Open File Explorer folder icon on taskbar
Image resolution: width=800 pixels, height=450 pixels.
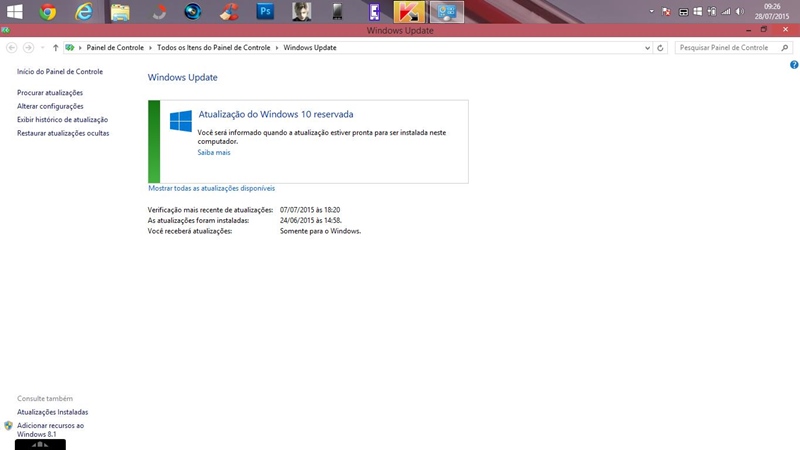tap(120, 12)
